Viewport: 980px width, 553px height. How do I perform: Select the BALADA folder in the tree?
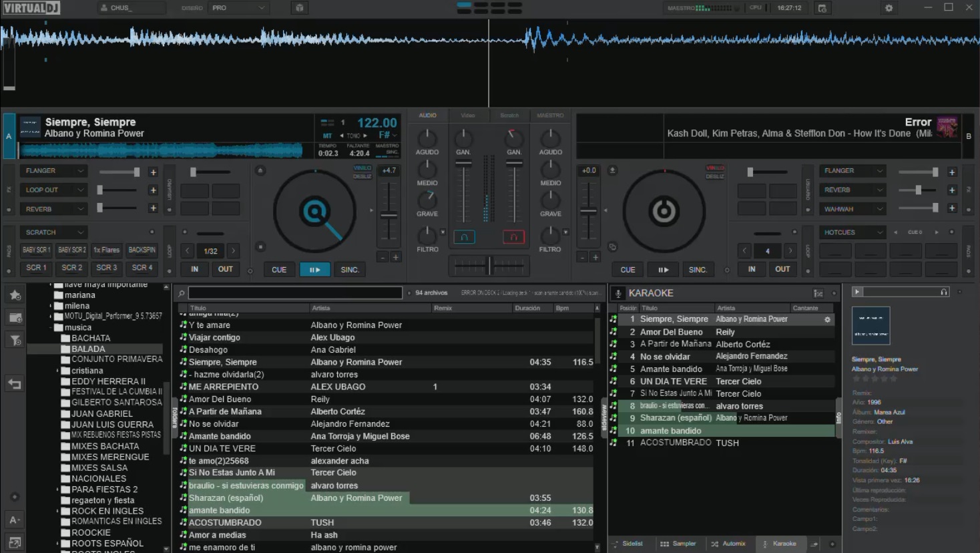point(88,349)
